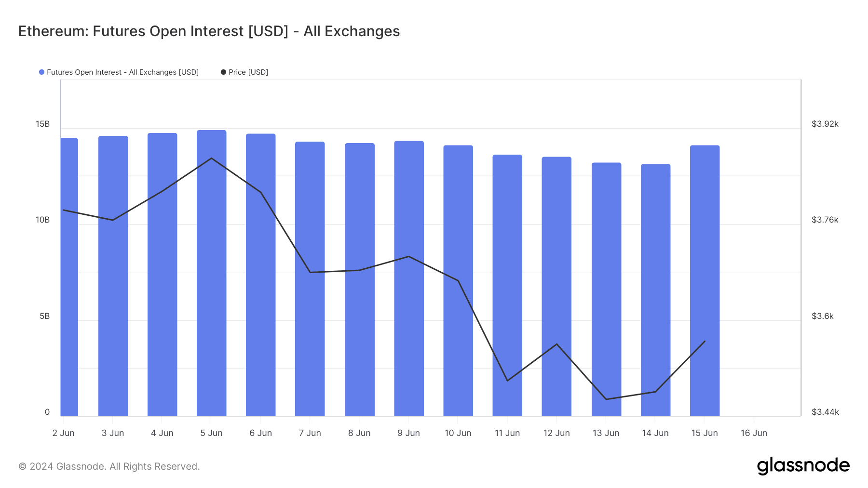This screenshot has width=868, height=488.
Task: Click the blue Futures Open Interest legend dot
Action: coord(42,72)
